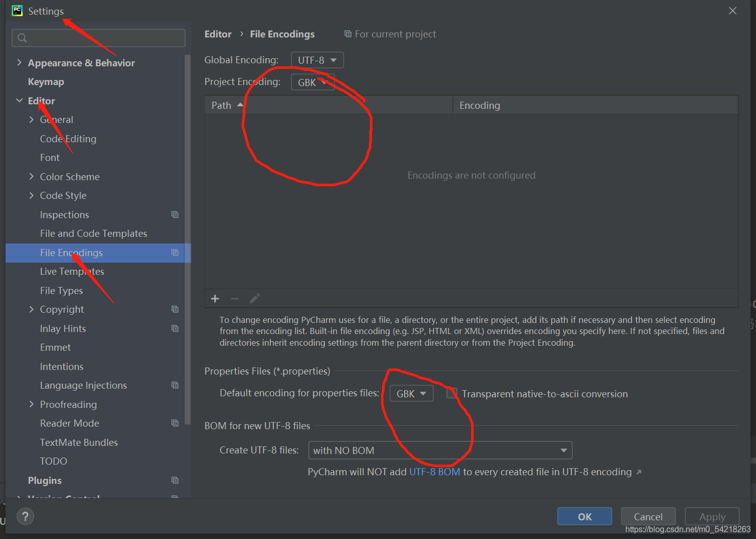Click project-level icon next to Plugins
Image resolution: width=756 pixels, height=539 pixels.
click(175, 480)
